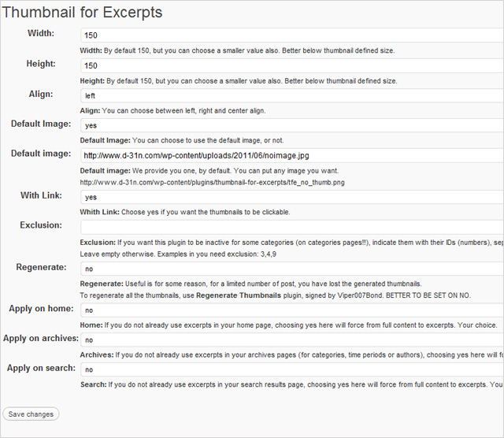Click the Exclusion label
This screenshot has height=438, width=504.
pos(41,225)
